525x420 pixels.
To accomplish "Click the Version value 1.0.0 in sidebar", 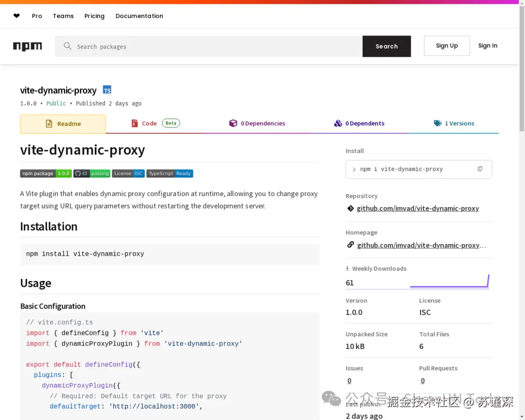I will click(x=354, y=313).
